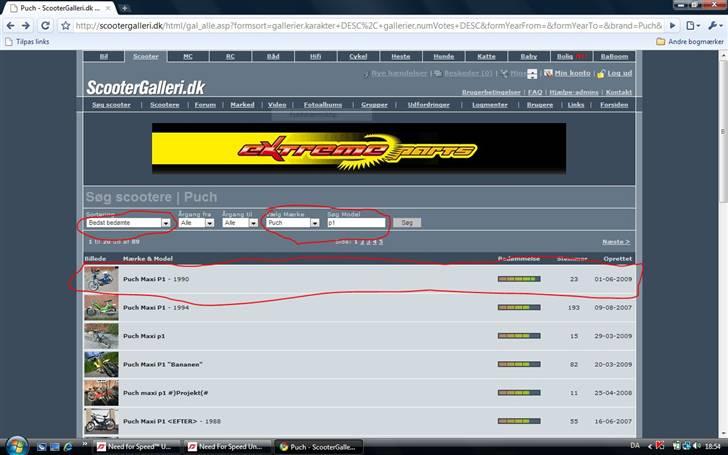
Task: Open thumbnail of Puch maxi p1 #)Projekt(#
Action: [x=101, y=393]
